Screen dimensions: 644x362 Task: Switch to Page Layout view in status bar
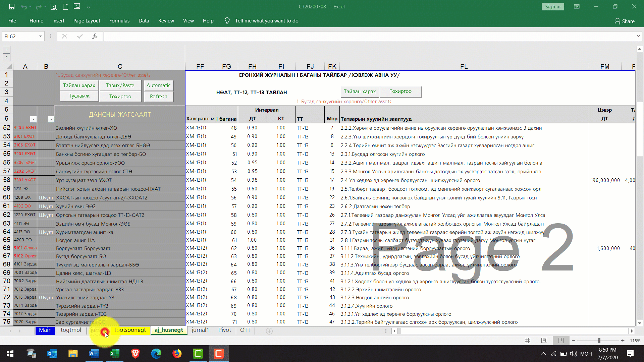tap(544, 341)
